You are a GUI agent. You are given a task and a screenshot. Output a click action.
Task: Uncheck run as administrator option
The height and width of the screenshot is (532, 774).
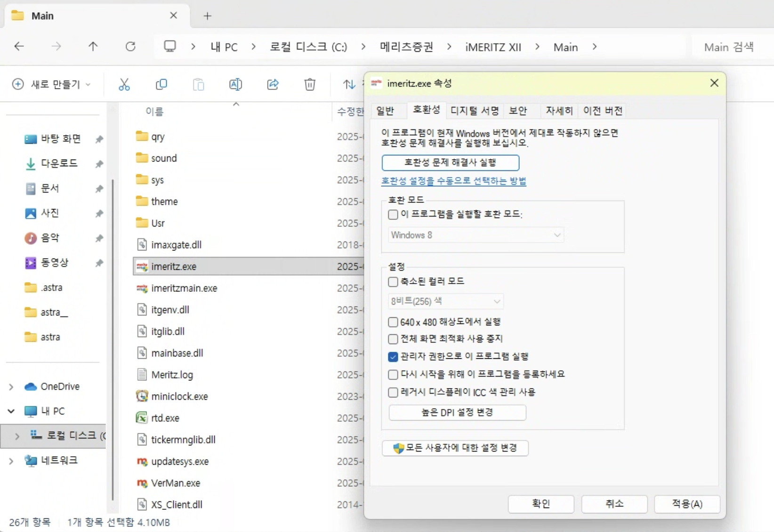point(393,357)
